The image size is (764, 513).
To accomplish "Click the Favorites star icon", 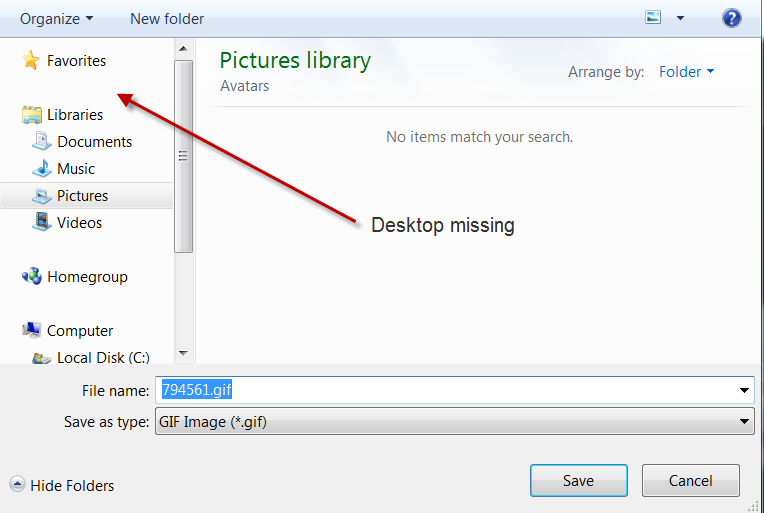I will pos(31,60).
